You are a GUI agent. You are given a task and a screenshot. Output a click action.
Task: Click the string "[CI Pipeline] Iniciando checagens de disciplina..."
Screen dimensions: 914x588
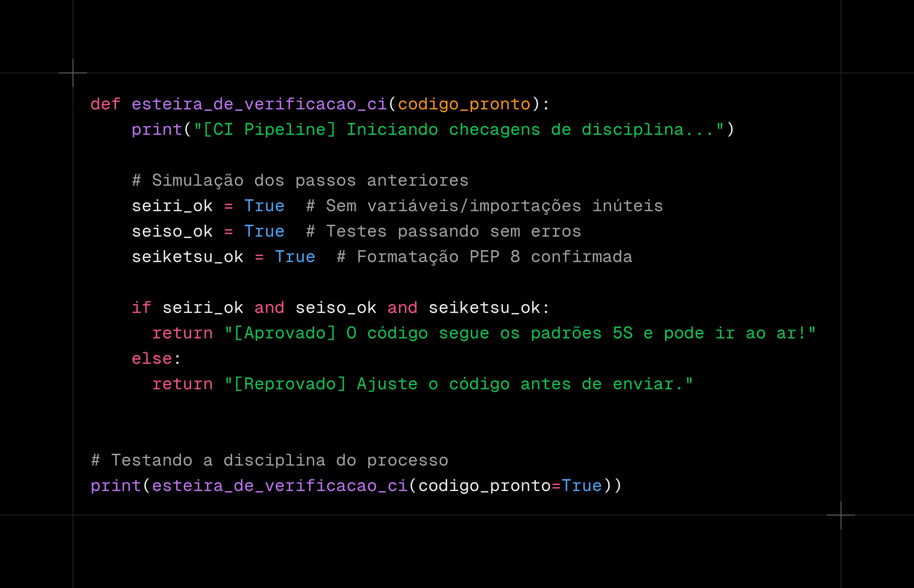tap(459, 130)
